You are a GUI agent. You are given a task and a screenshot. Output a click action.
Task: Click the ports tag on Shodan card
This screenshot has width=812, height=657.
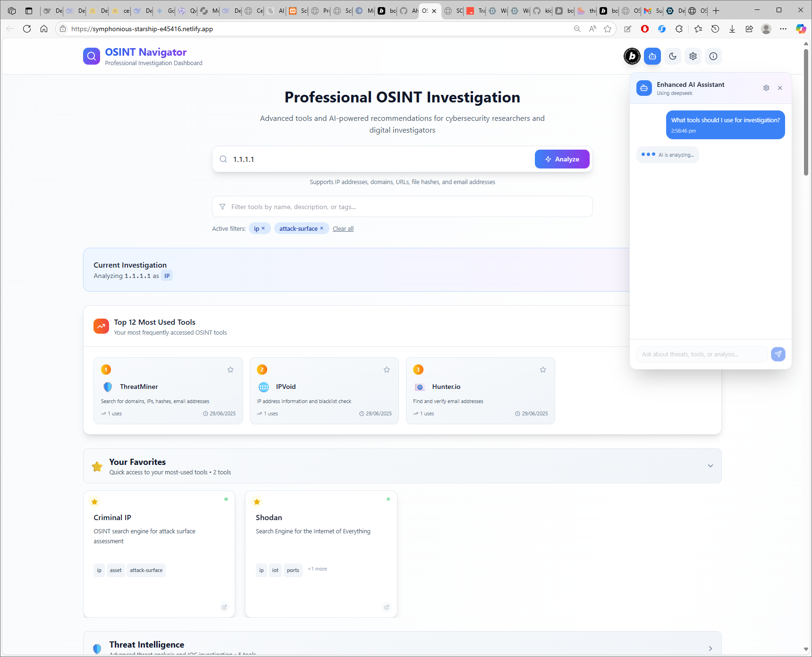(293, 570)
